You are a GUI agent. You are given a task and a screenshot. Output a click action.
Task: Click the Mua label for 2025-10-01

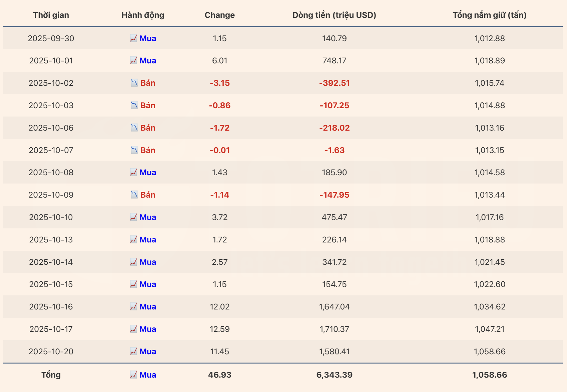click(x=148, y=61)
